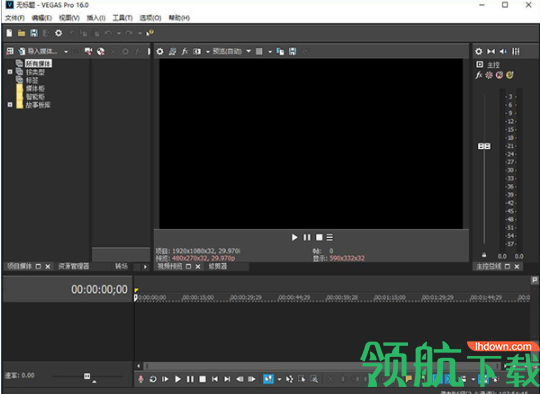Undock the 视频预览 window panel
Screen dimensions: 540x394
(188, 267)
